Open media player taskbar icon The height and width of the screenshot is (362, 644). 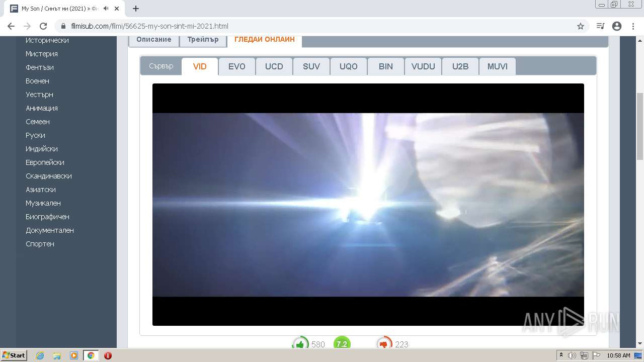point(74,355)
